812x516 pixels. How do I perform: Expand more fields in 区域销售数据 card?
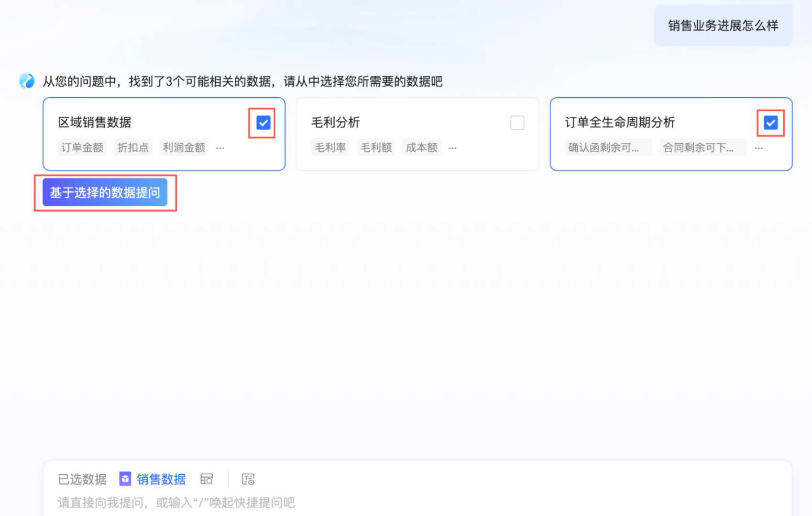[220, 148]
